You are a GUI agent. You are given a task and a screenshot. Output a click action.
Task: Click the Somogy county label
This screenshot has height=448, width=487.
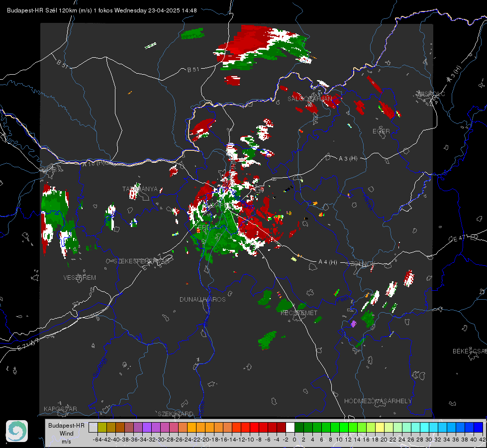pos(99,367)
